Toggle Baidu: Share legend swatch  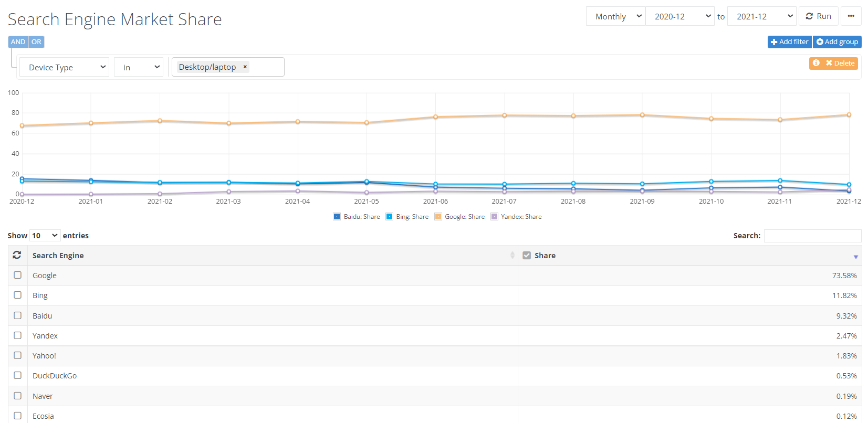(x=337, y=217)
